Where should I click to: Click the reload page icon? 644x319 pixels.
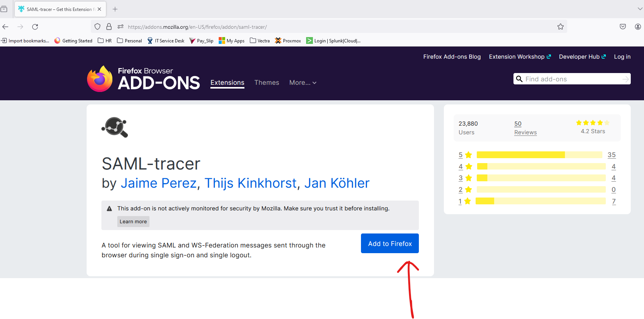click(35, 27)
